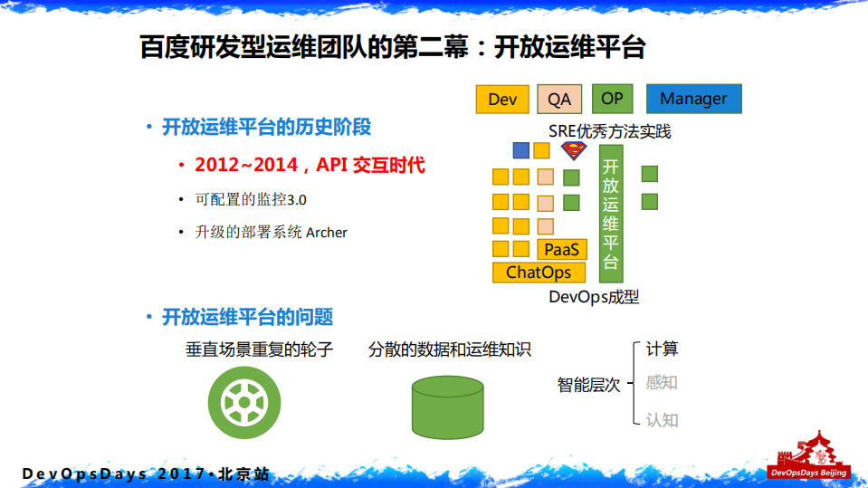The width and height of the screenshot is (868, 488).
Task: Click the vertical 开放运维平台 green bar
Action: tap(611, 214)
